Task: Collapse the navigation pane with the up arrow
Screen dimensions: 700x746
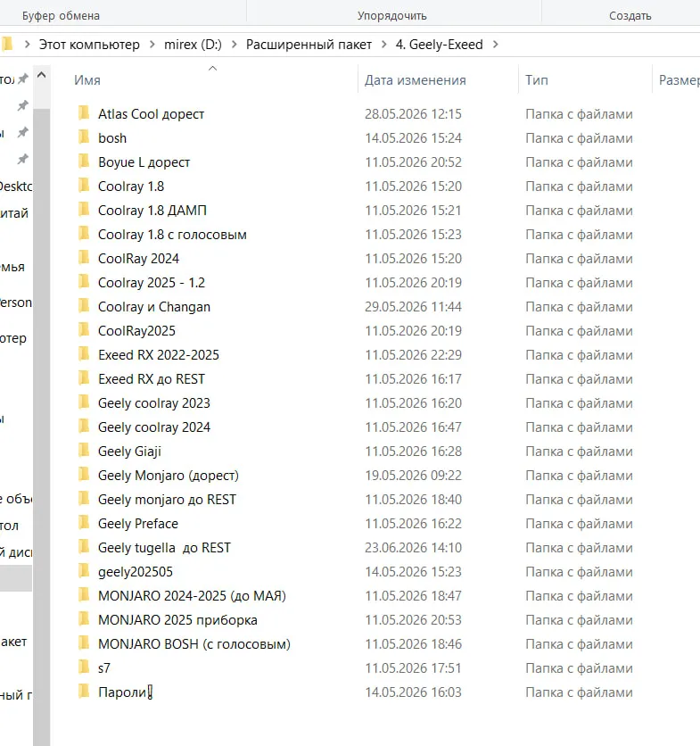Action: (41, 75)
